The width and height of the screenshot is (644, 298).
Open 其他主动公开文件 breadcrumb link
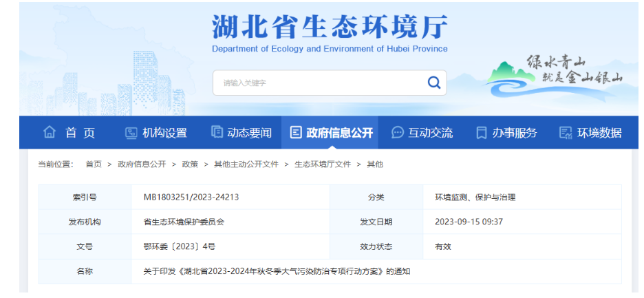click(x=246, y=164)
